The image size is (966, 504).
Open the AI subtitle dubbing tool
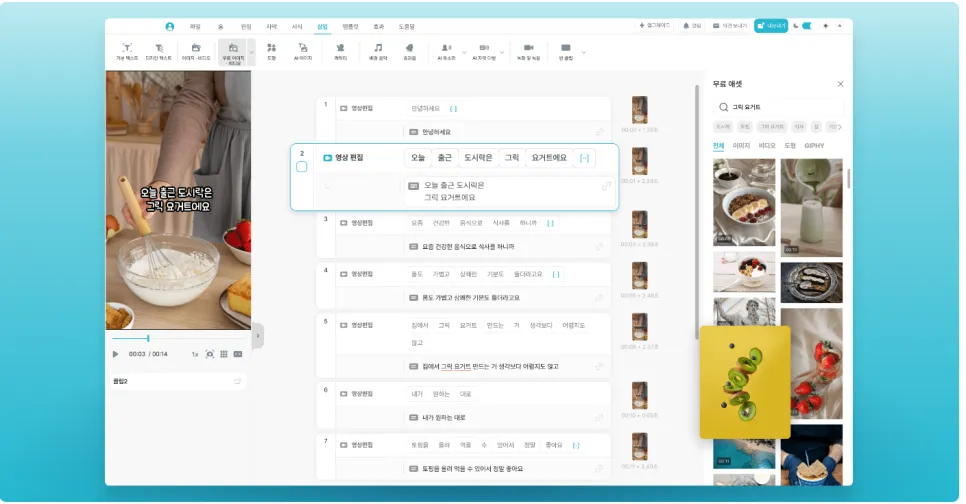tap(484, 52)
